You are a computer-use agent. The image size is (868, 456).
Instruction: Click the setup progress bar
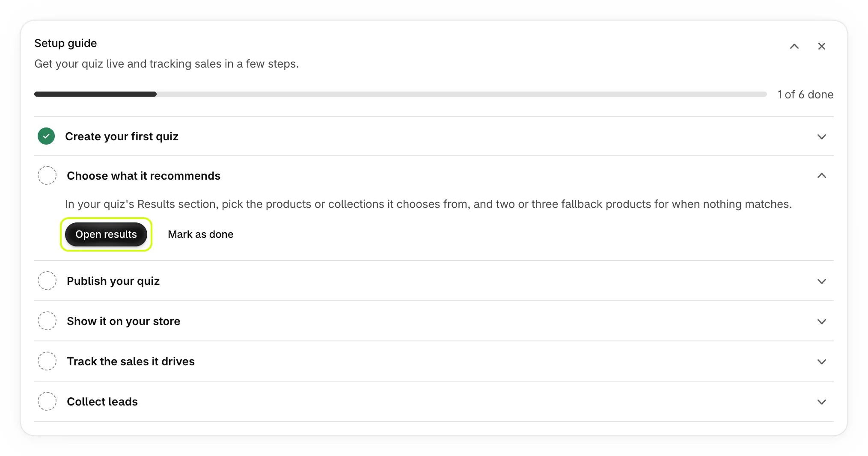(400, 94)
